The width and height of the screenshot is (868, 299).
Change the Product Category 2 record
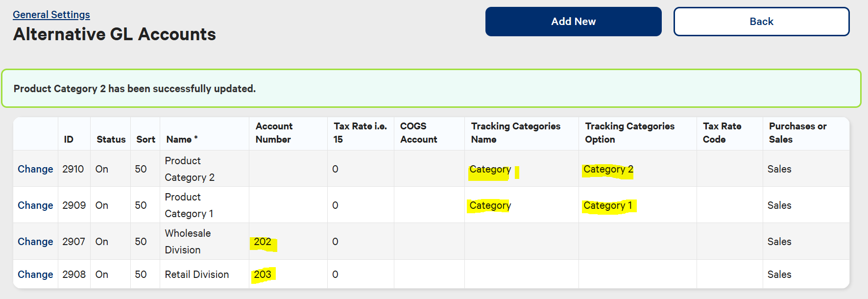click(x=35, y=169)
